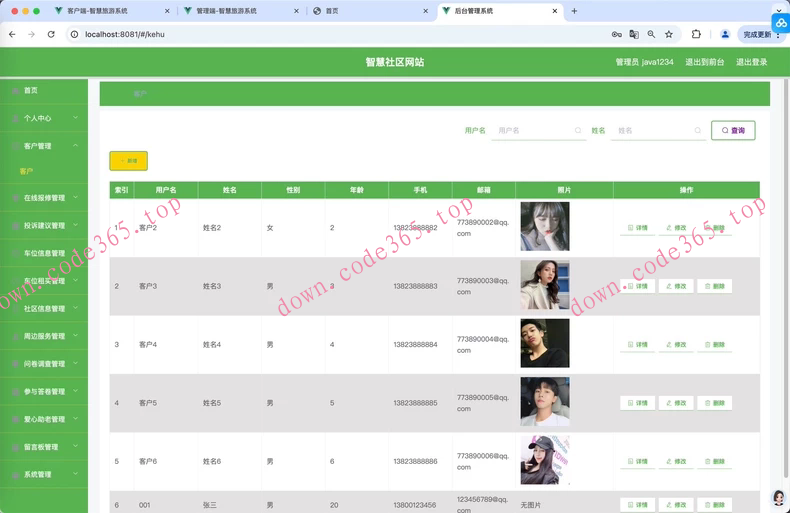
Task: Focus the 姓名 search input
Action: click(658, 131)
